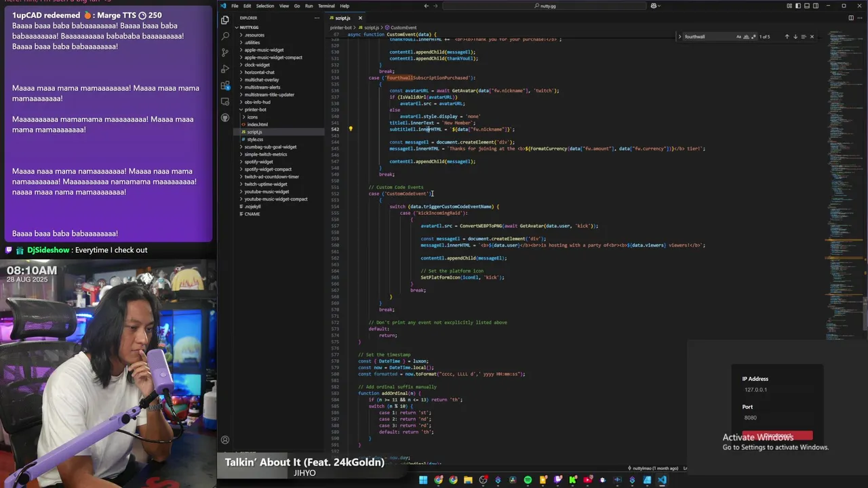Screen dimensions: 868x488
Task: Go to next match in find widget
Action: pos(795,37)
